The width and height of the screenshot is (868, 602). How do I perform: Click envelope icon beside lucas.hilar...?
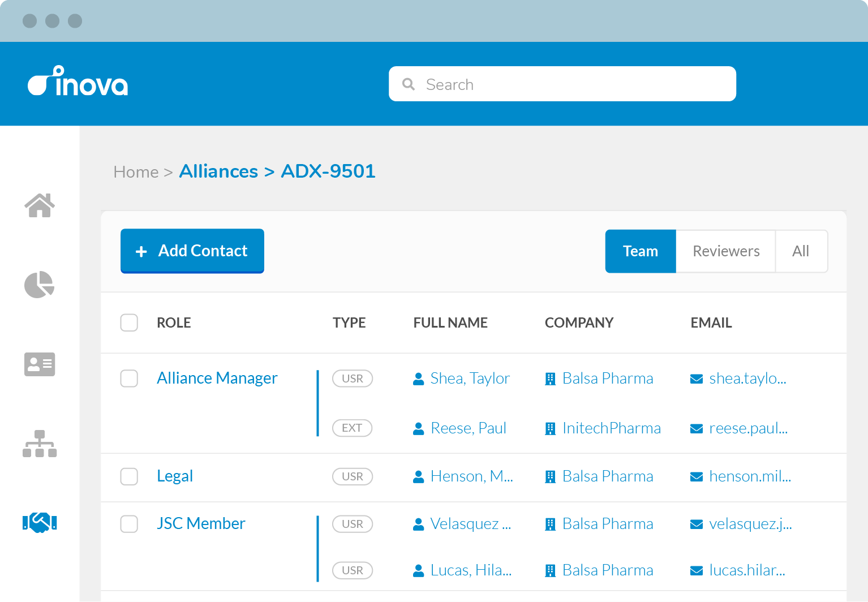pos(697,571)
